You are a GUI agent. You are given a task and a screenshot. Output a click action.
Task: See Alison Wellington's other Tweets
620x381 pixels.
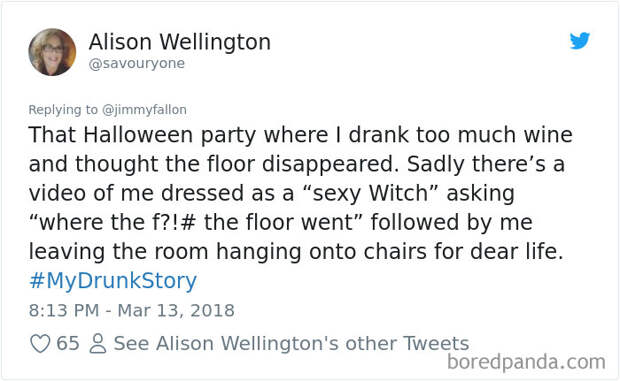pos(291,343)
